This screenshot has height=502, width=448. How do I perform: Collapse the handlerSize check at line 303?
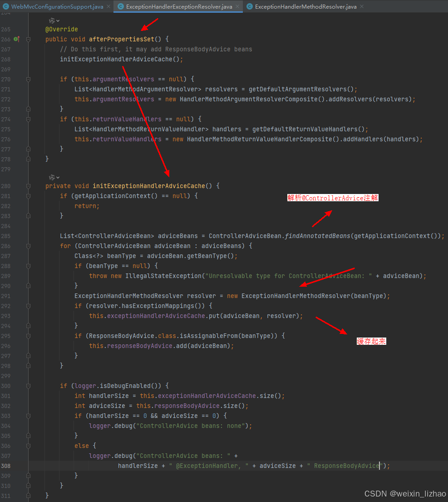tap(28, 416)
